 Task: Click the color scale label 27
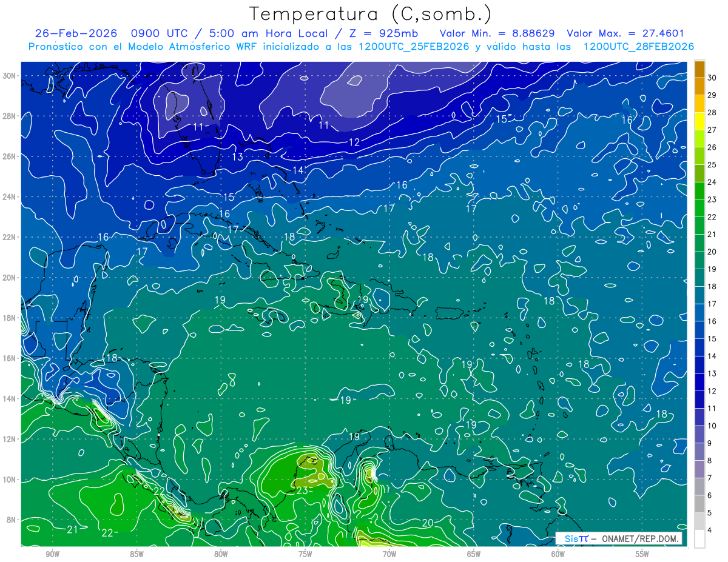click(712, 130)
